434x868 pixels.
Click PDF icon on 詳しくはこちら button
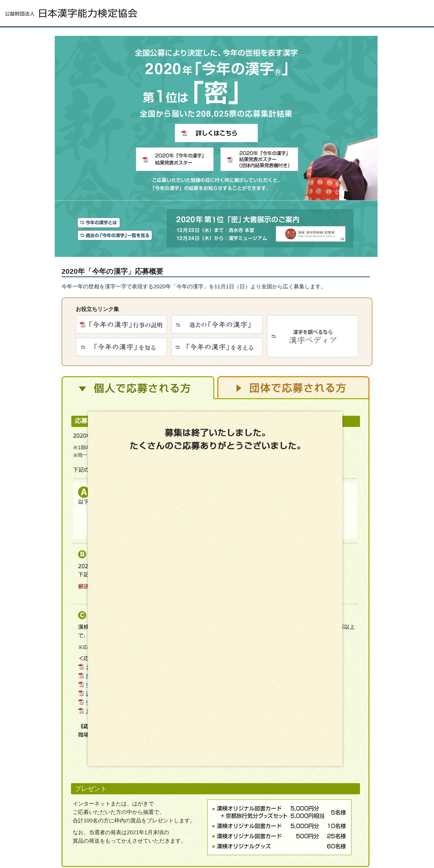tap(184, 133)
